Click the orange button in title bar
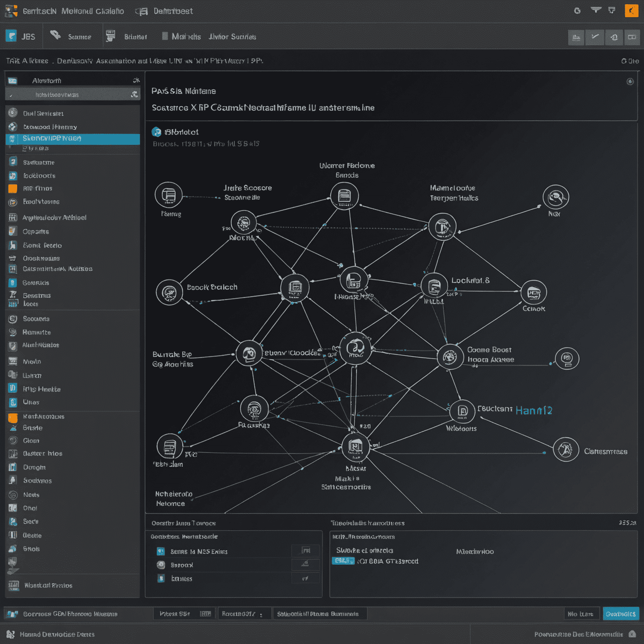The image size is (644, 644). 631,10
